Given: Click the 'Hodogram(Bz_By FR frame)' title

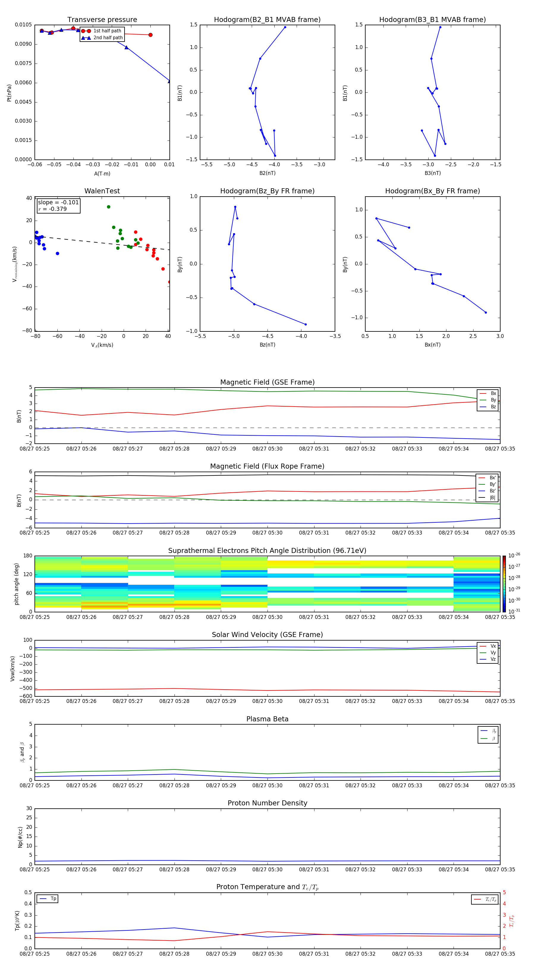Looking at the screenshot, I should click(267, 191).
